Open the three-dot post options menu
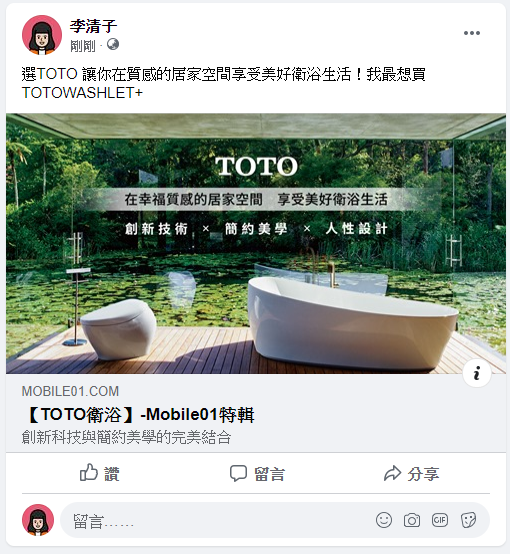 [472, 33]
